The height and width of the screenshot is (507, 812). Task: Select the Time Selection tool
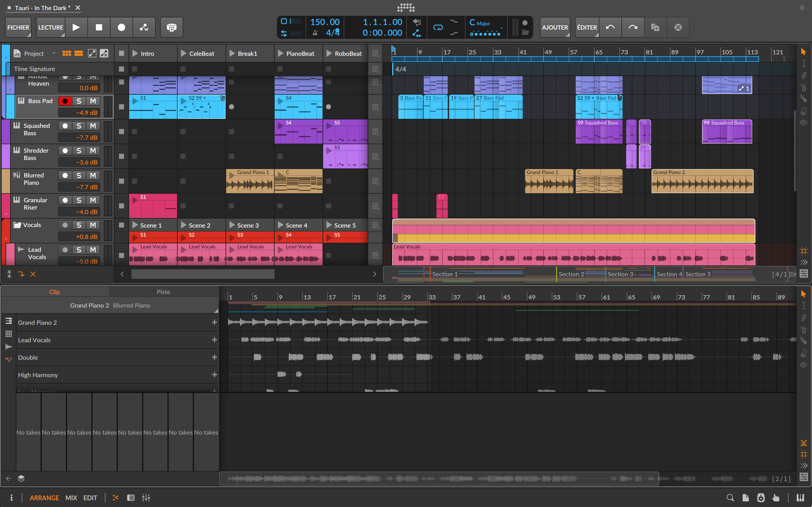pyautogui.click(x=804, y=63)
